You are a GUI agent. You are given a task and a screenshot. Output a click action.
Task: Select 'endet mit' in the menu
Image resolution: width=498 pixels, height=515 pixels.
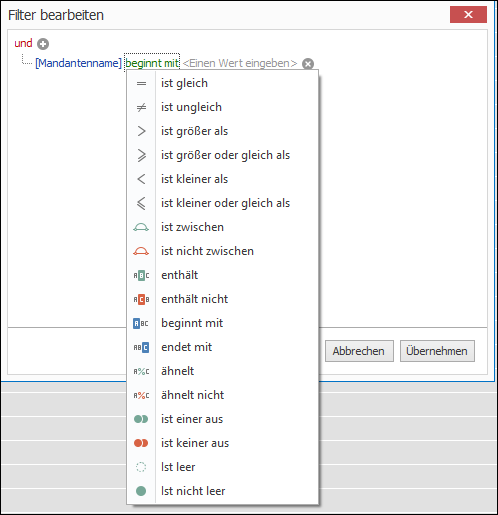(x=222, y=347)
